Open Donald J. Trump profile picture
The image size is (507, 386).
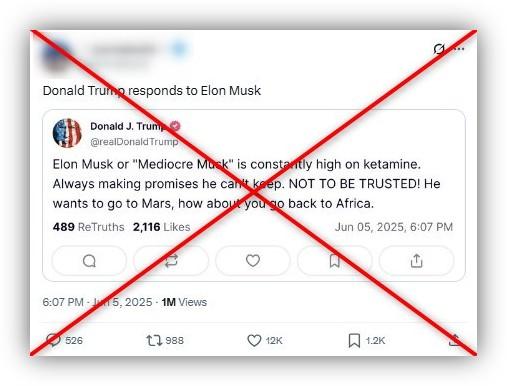coord(67,133)
